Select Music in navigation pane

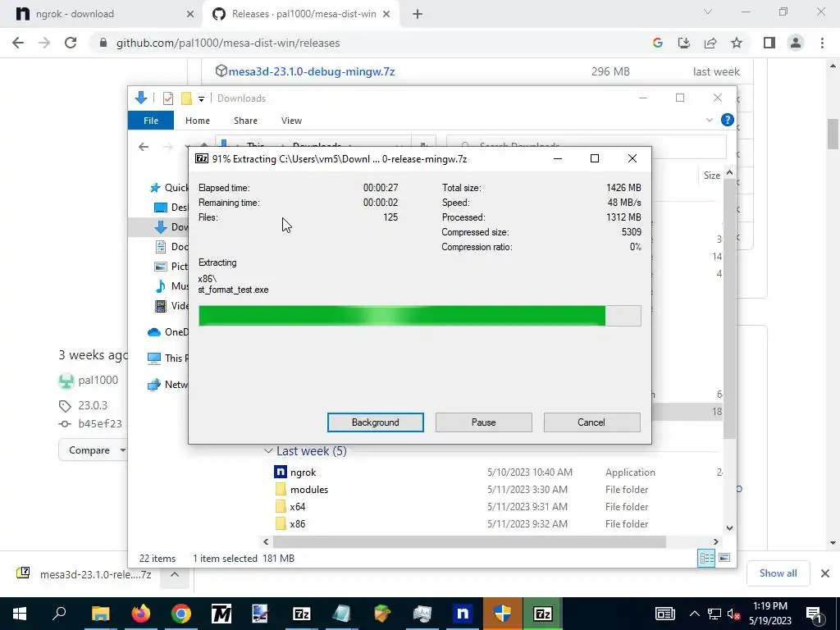click(171, 286)
